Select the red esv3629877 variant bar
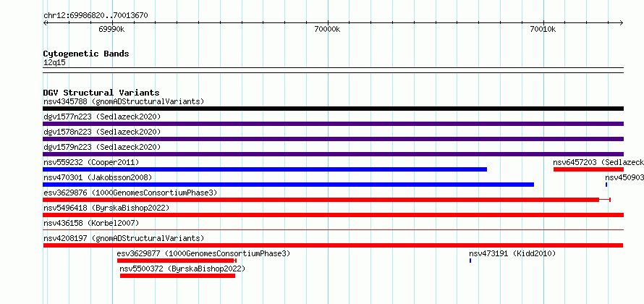Image resolution: width=644 pixels, height=304 pixels. (x=175, y=261)
